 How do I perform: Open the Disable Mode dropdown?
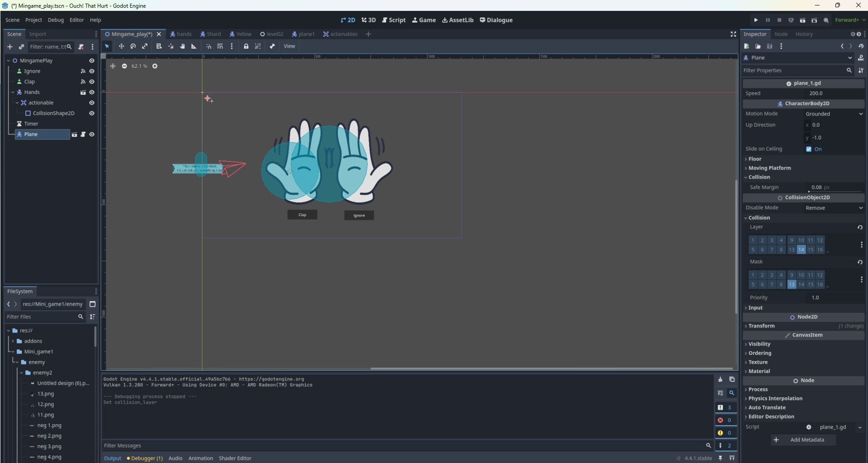834,208
